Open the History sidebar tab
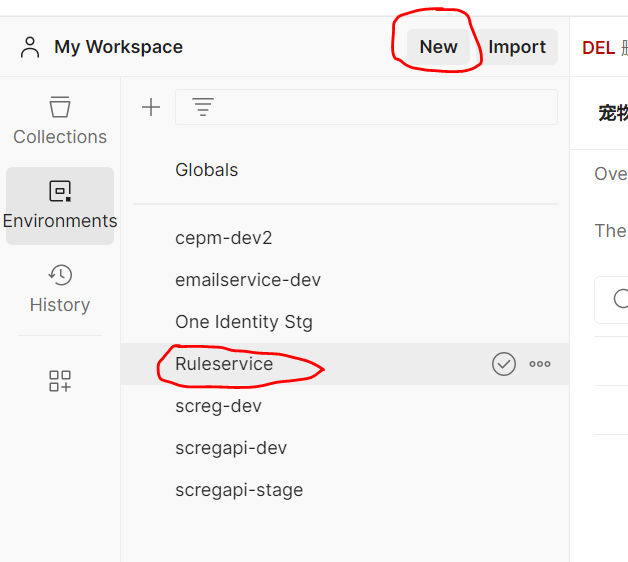Viewport: 628px width, 562px height. (60, 289)
